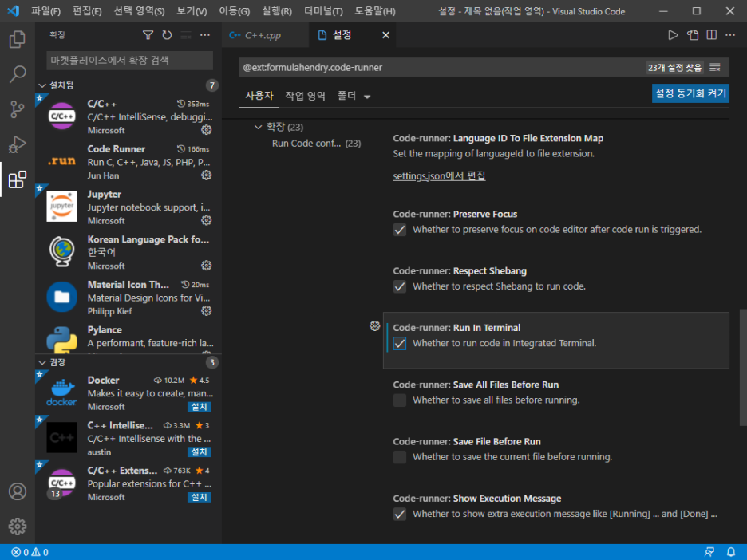Click errors and warnings status indicator

click(x=30, y=552)
